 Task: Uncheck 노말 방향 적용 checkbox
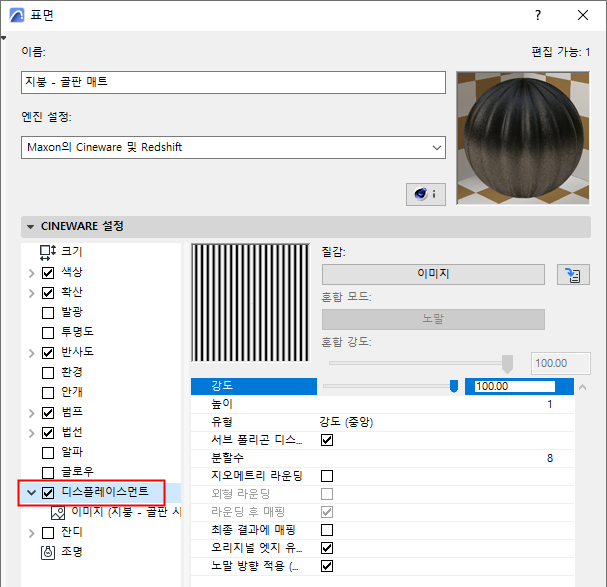(327, 566)
